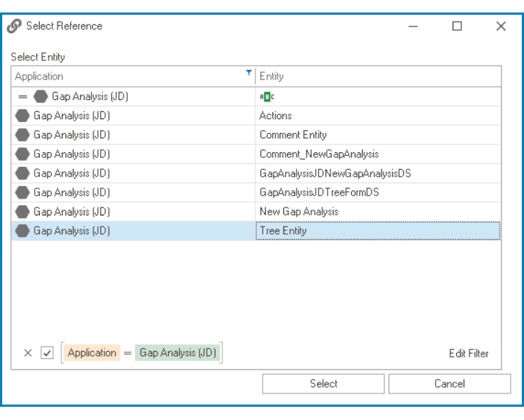524x420 pixels.
Task: Toggle the filter enabled checkbox
Action: (x=46, y=353)
